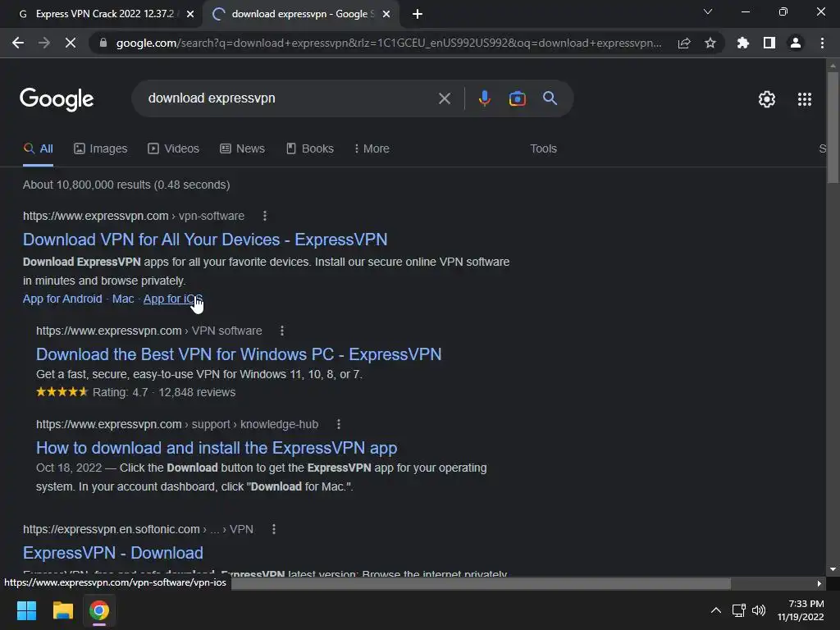Open the tab search chevron
840x630 pixels.
(708, 11)
